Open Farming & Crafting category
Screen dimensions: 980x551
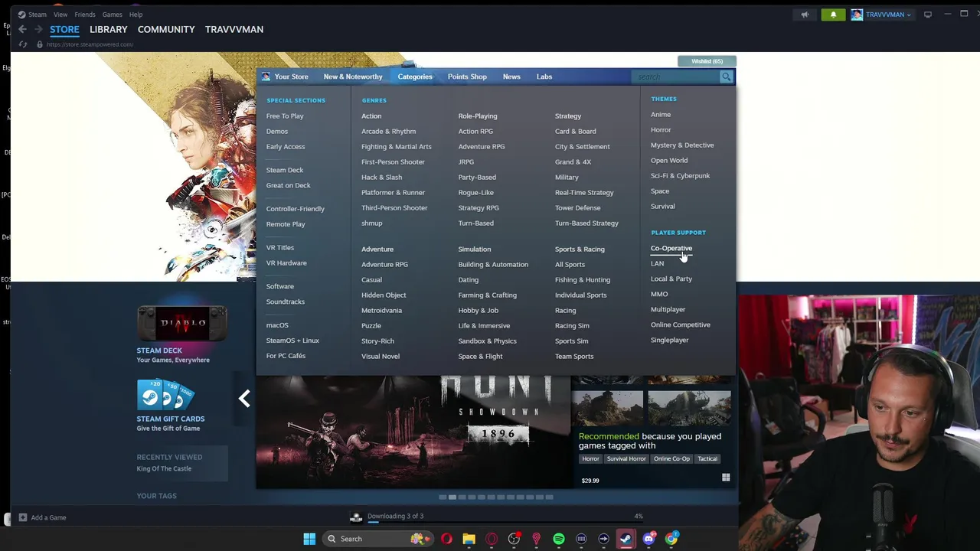click(x=488, y=295)
